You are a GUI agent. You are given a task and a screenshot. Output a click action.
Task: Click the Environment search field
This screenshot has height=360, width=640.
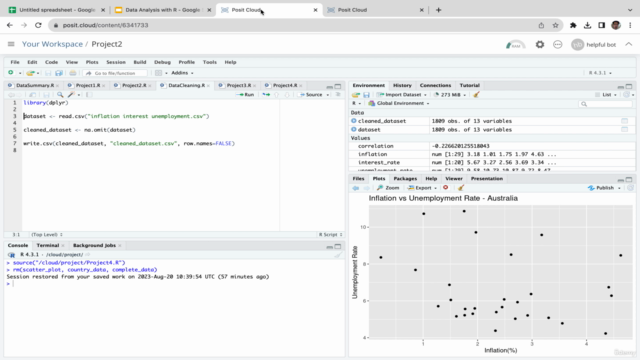(x=606, y=104)
